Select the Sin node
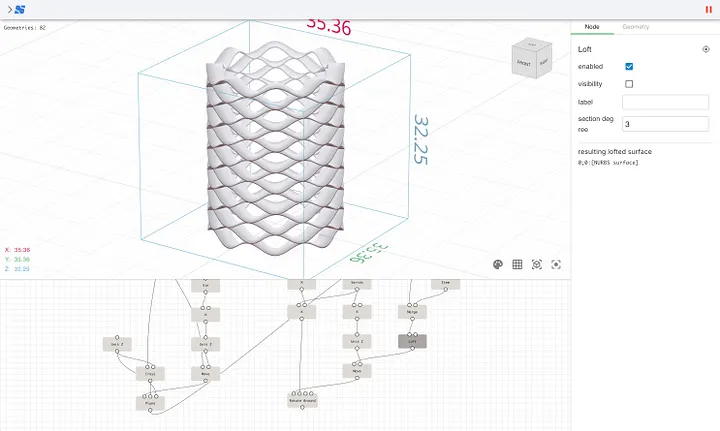This screenshot has width=720, height=431. pyautogui.click(x=205, y=285)
